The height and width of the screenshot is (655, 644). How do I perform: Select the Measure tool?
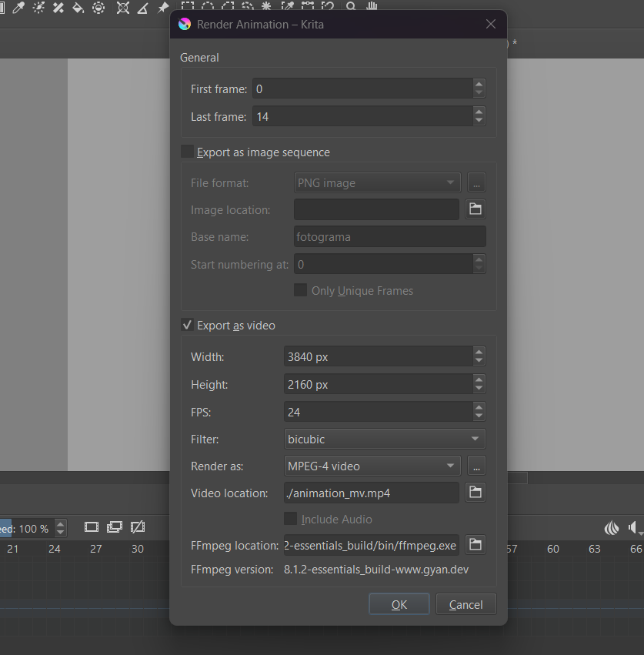coord(143,8)
